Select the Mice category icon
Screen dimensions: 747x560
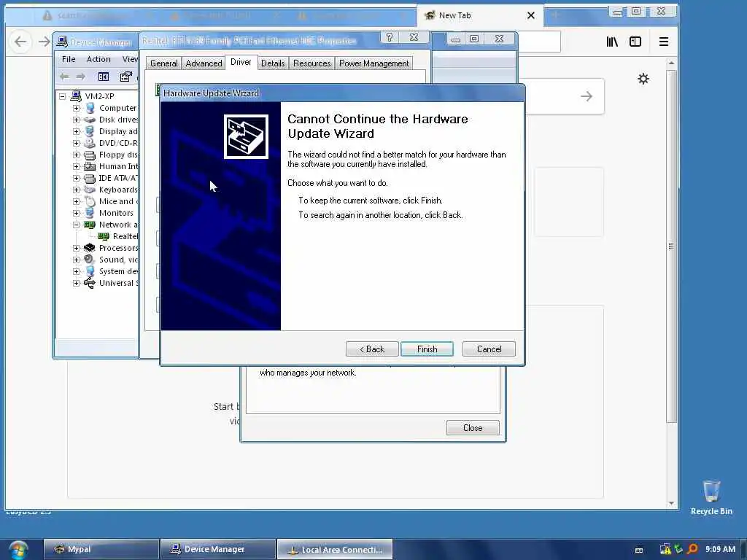point(90,201)
